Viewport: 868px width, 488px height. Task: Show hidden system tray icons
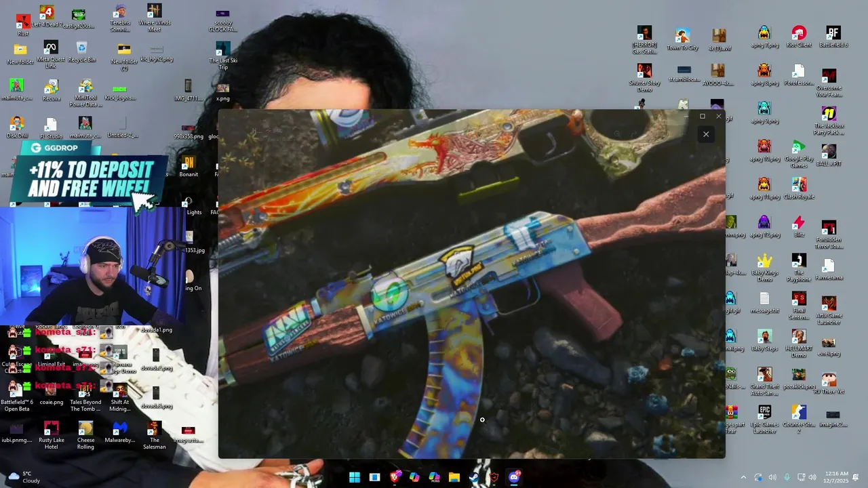pyautogui.click(x=743, y=478)
